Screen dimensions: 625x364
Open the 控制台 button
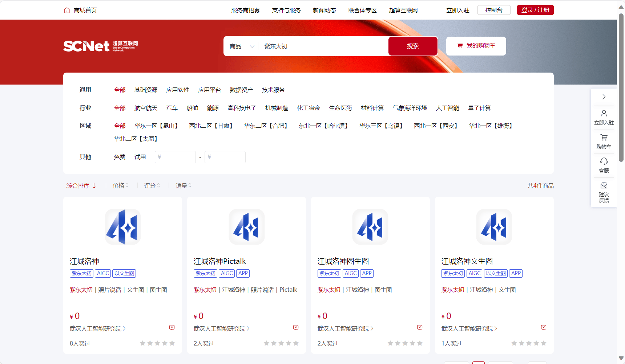tap(494, 10)
